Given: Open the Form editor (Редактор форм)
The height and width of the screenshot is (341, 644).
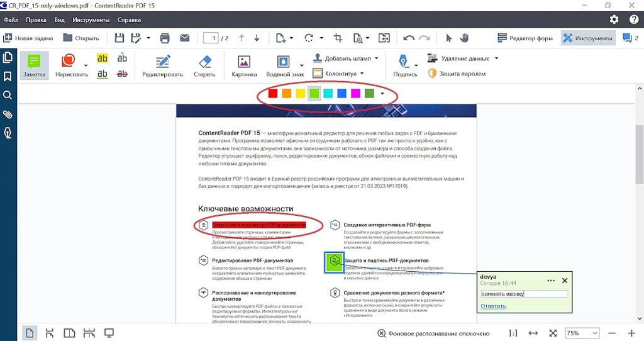Looking at the screenshot, I should [525, 38].
